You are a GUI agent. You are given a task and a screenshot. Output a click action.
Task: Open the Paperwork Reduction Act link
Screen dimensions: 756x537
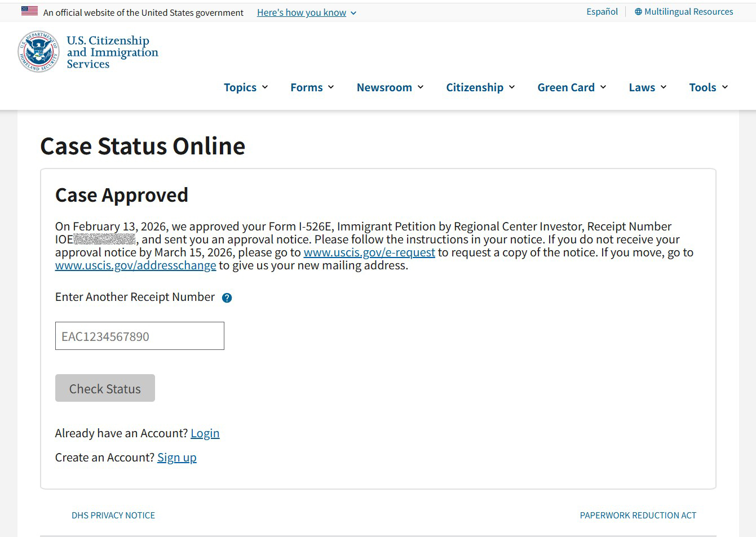638,515
